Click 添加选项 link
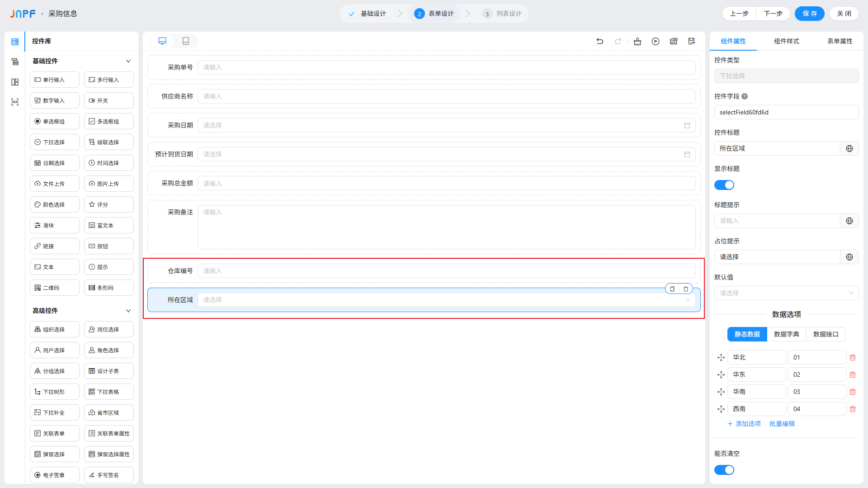This screenshot has height=488, width=868. coord(744,424)
